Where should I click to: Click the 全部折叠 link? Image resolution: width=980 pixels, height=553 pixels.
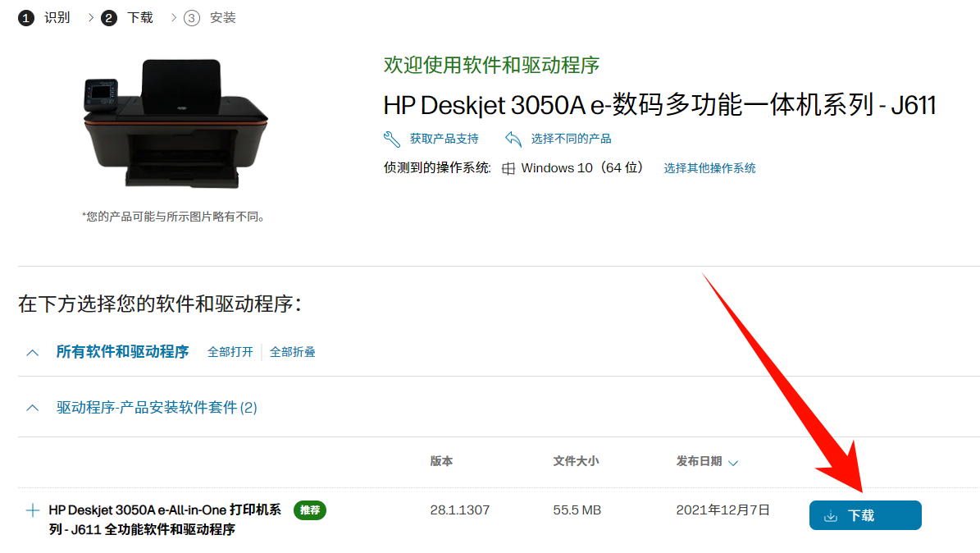[x=292, y=351]
